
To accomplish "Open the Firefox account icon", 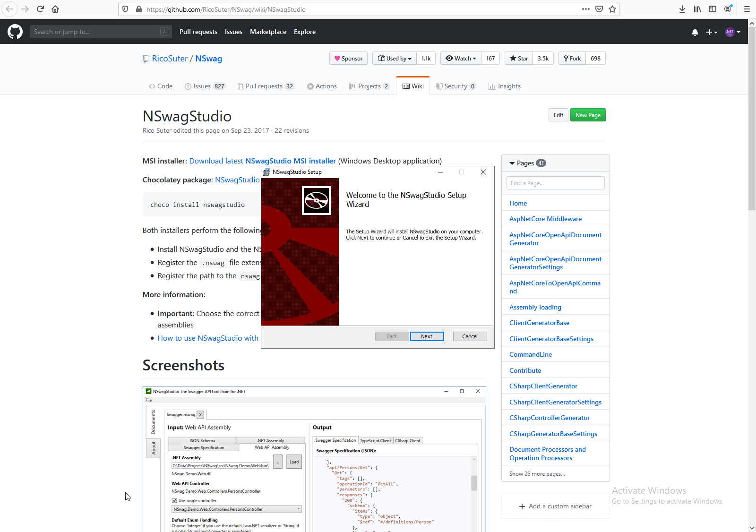I will (728, 9).
